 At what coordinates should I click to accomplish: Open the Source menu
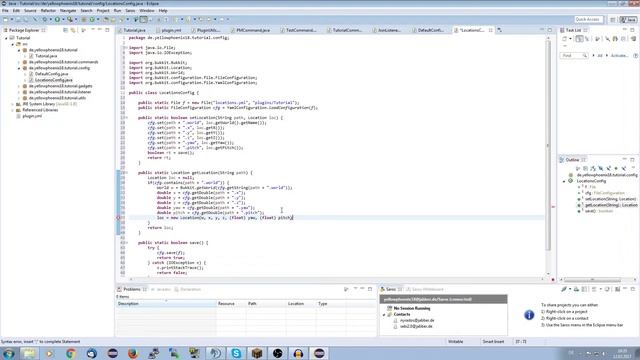pyautogui.click(x=30, y=11)
